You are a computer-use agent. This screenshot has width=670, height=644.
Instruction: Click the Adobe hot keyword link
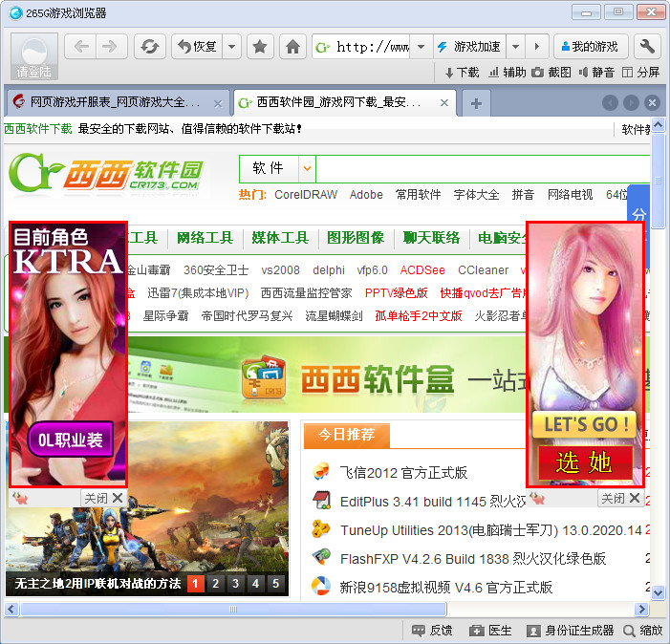(x=366, y=195)
